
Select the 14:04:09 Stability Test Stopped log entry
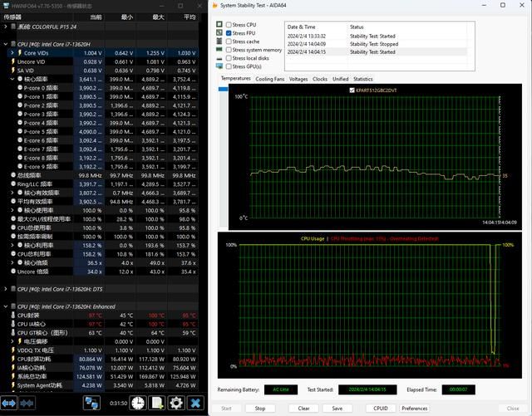376,43
